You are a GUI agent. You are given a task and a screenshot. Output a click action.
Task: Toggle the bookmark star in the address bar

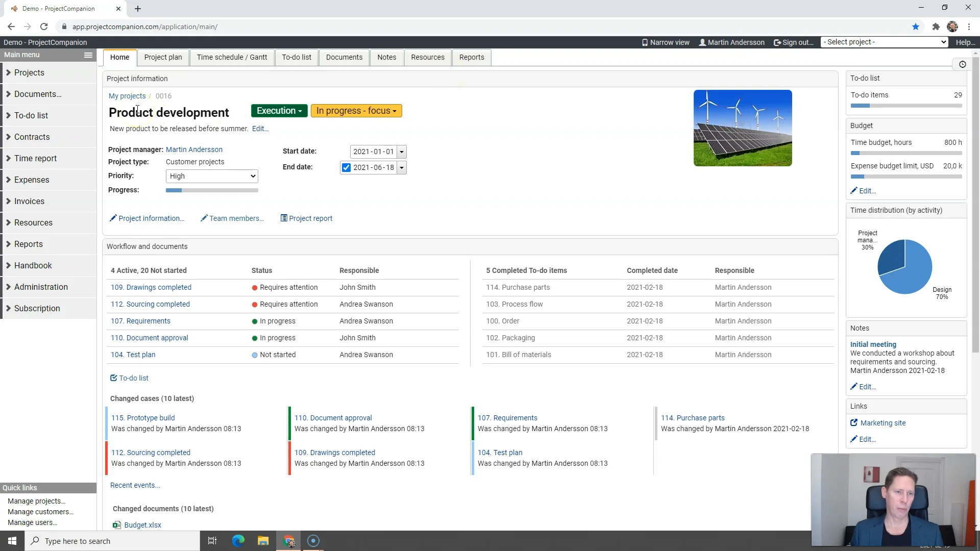[916, 27]
